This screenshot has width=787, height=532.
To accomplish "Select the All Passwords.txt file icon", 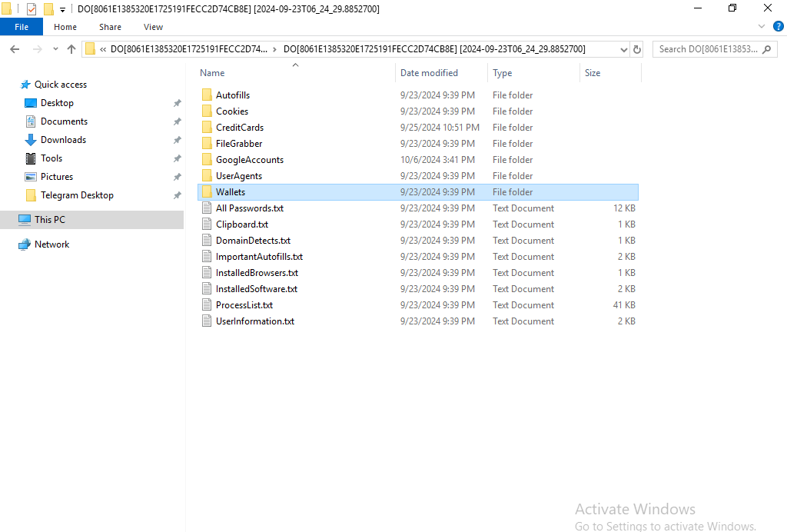I will pyautogui.click(x=207, y=208).
